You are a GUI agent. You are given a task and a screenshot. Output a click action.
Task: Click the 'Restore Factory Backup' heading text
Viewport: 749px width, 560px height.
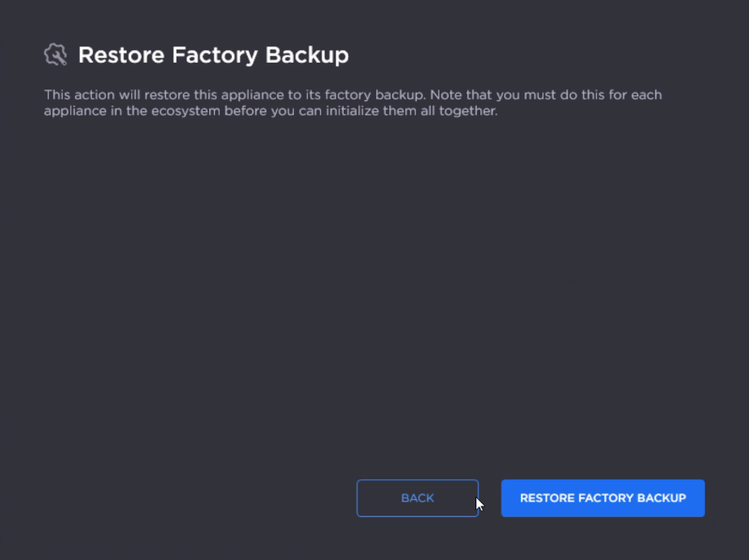[x=213, y=55]
